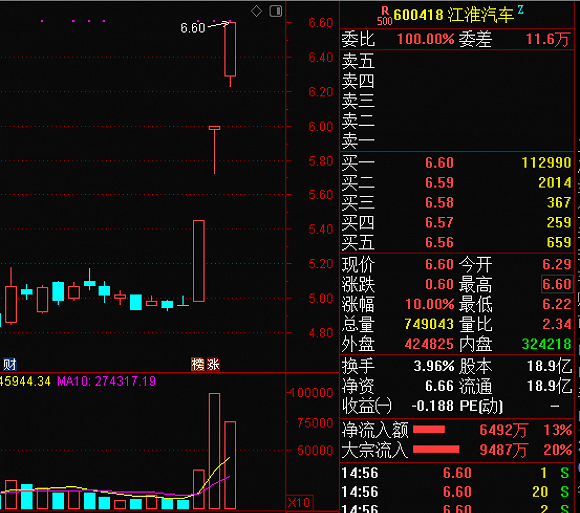
Task: Select the 卖二 ask row
Action: (x=457, y=121)
